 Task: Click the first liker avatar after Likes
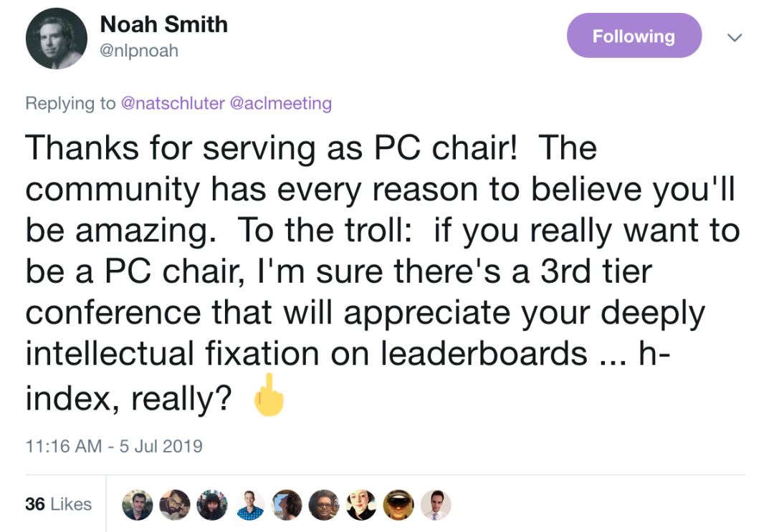(138, 505)
